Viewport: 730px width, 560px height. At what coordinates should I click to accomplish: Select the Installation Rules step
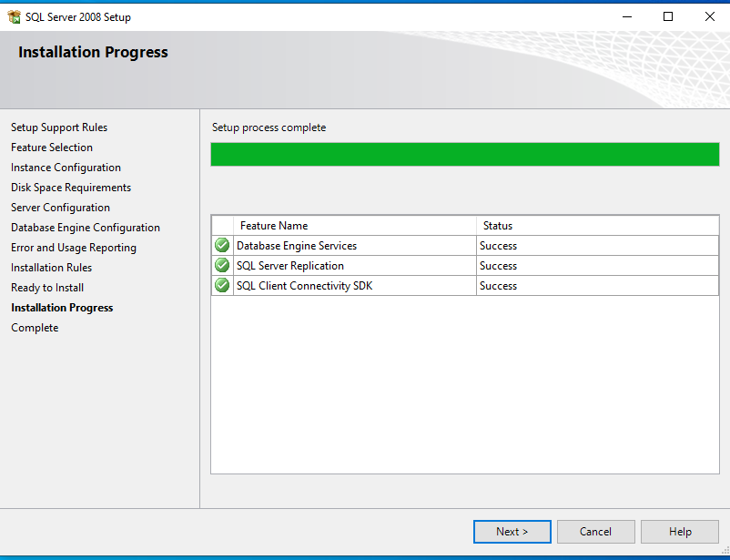tap(51, 268)
